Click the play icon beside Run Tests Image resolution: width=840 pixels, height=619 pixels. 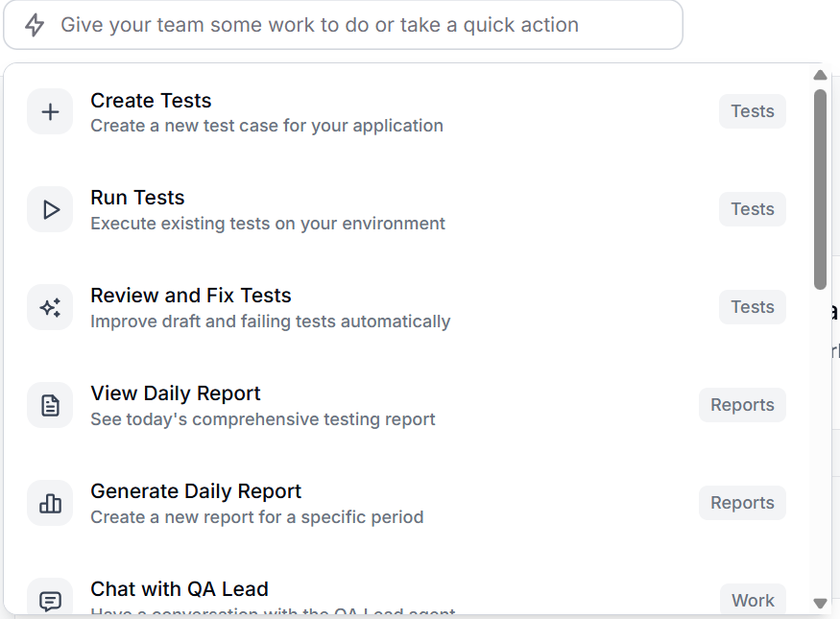[x=49, y=209]
